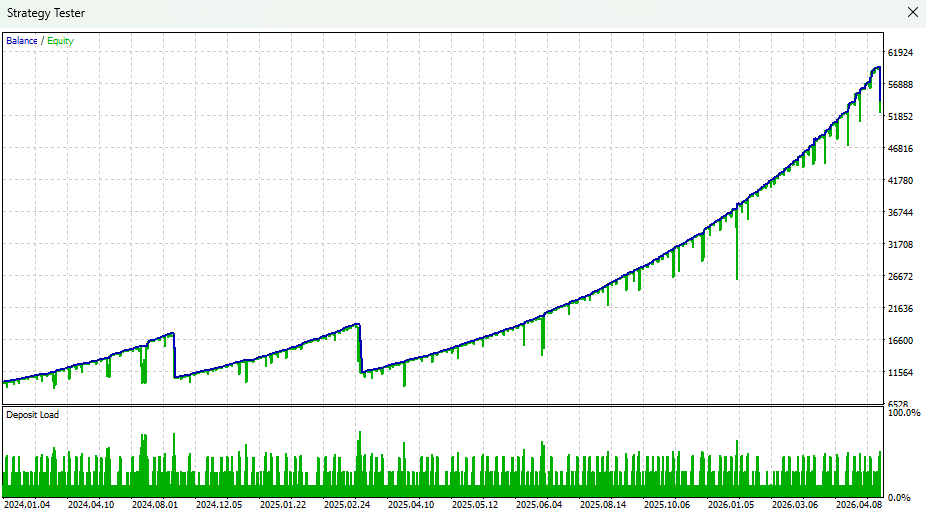The height and width of the screenshot is (513, 926).
Task: Click the 41780 axis value
Action: [x=901, y=180]
